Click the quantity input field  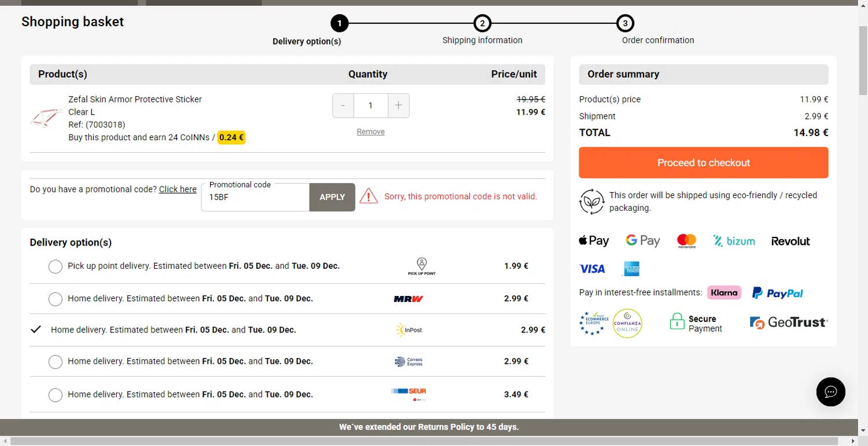[370, 105]
